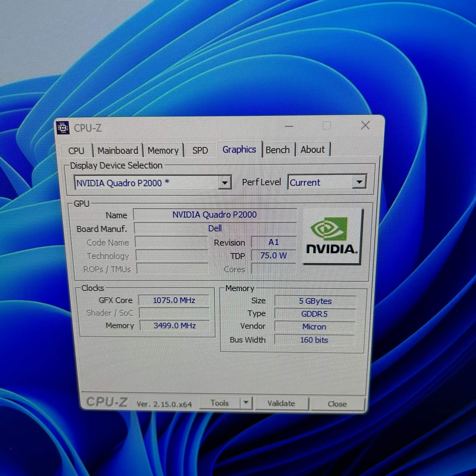The width and height of the screenshot is (476, 476).
Task: Minimize the CPU-Z window
Action: pyautogui.click(x=289, y=127)
